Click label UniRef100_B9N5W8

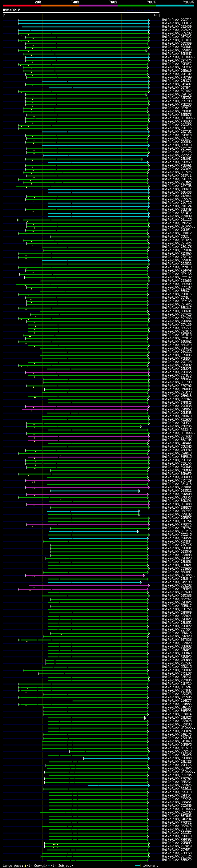(177, 494)
